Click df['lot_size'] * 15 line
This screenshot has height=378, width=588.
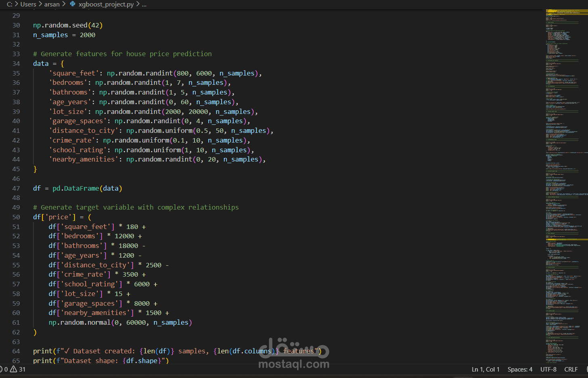pyautogui.click(x=90, y=294)
